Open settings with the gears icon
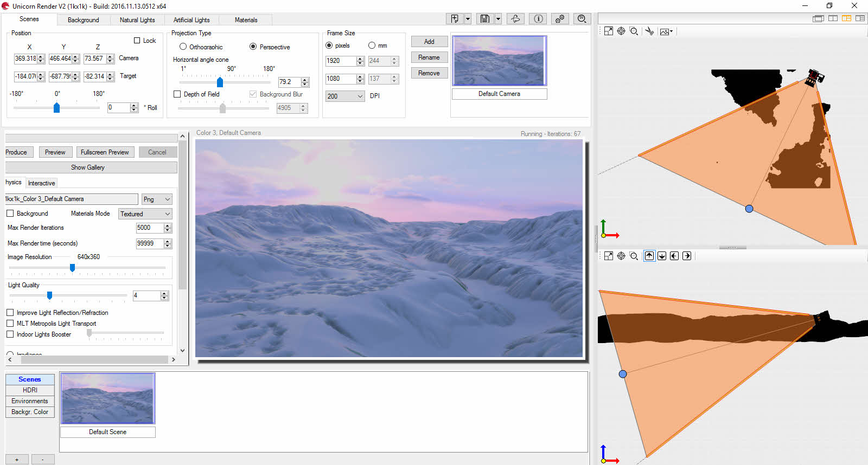Viewport: 868px width, 465px height. 559,19
